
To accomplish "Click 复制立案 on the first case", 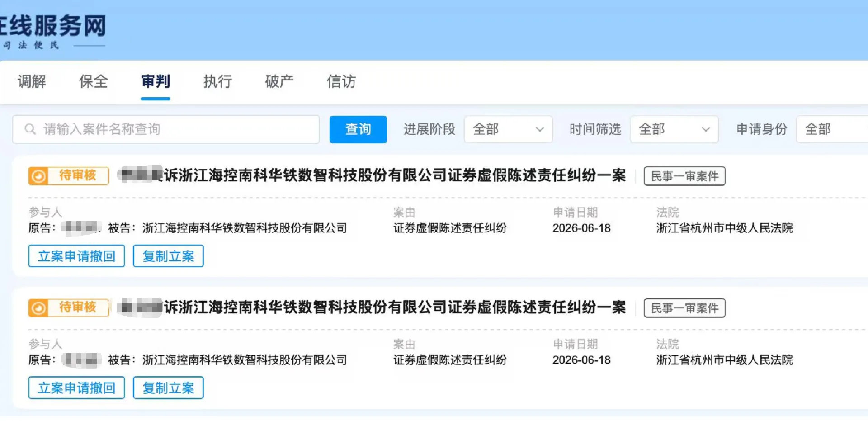I will (x=168, y=256).
